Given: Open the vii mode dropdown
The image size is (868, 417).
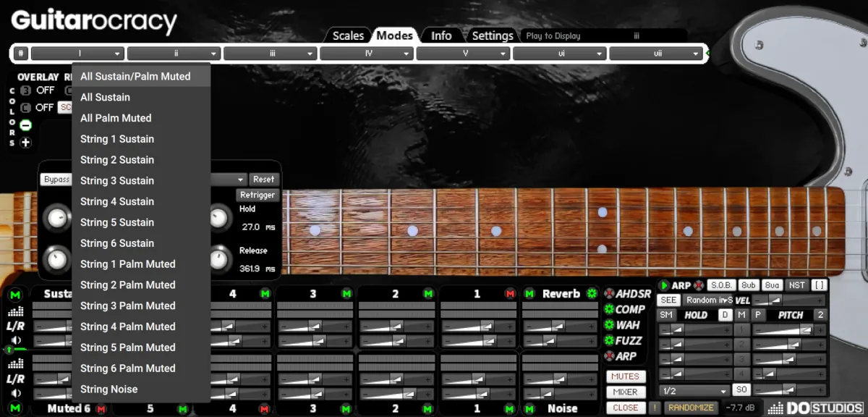Looking at the screenshot, I should pyautogui.click(x=656, y=54).
